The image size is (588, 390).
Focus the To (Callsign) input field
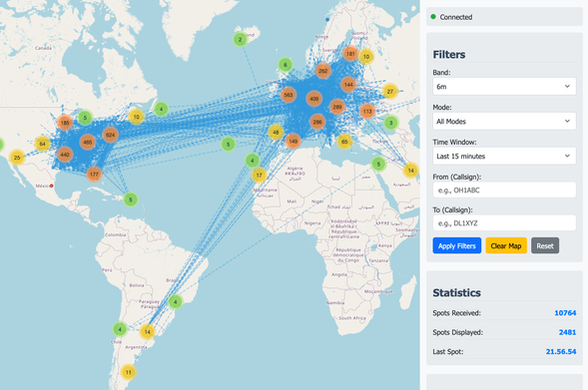click(504, 222)
